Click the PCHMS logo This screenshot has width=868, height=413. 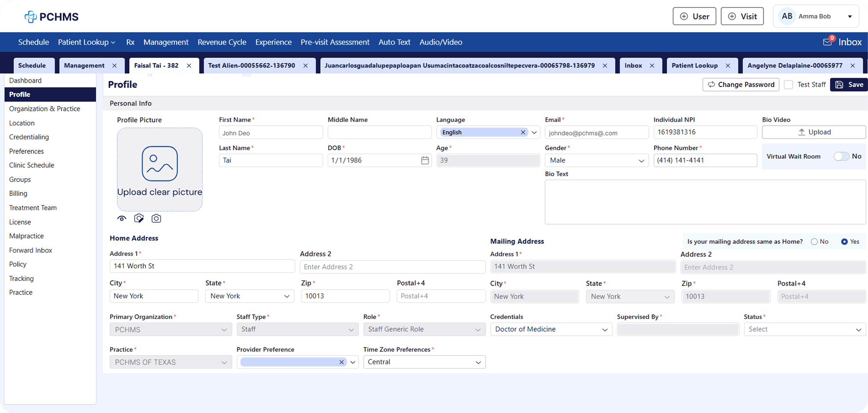[x=51, y=17]
